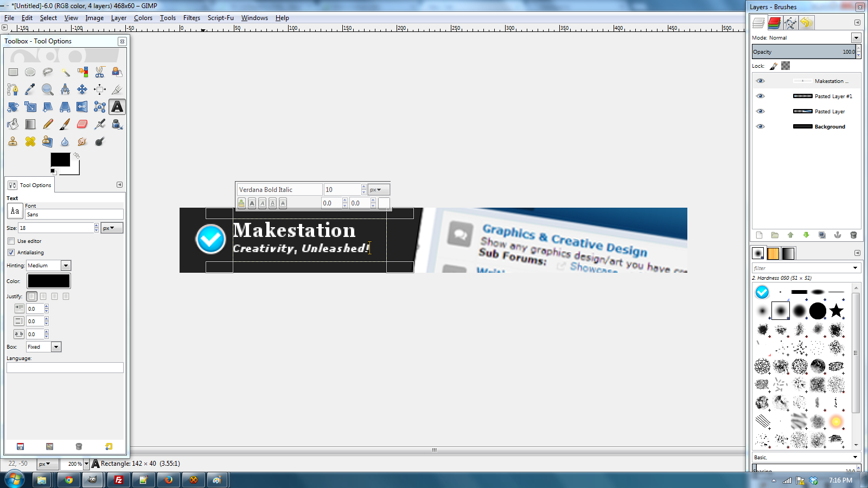Select the Heal tool

pyautogui.click(x=30, y=142)
